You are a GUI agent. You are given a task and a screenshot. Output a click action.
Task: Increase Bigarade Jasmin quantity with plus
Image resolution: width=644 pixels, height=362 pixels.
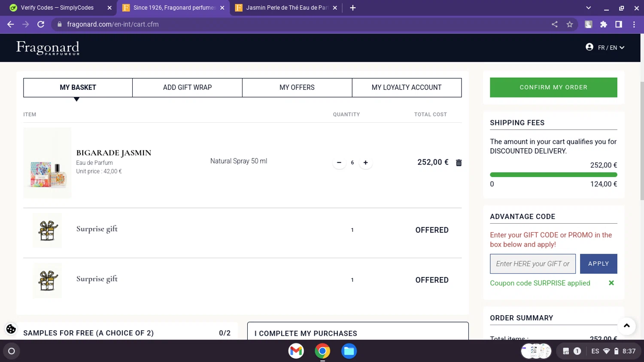click(x=365, y=163)
